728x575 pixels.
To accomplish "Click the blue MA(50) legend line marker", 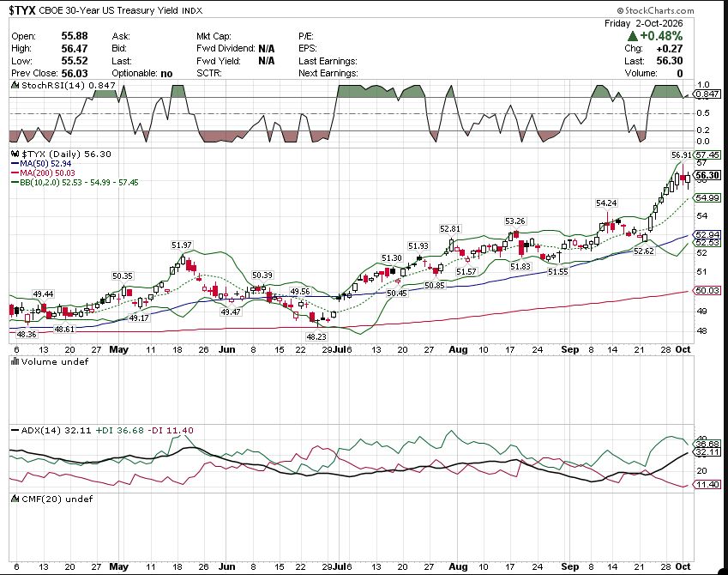I will (15, 164).
